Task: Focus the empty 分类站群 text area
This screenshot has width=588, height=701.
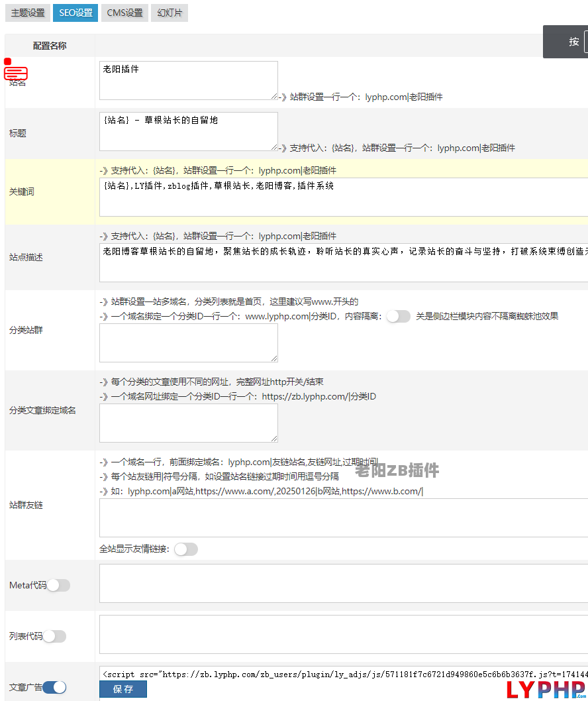Action: (x=189, y=343)
